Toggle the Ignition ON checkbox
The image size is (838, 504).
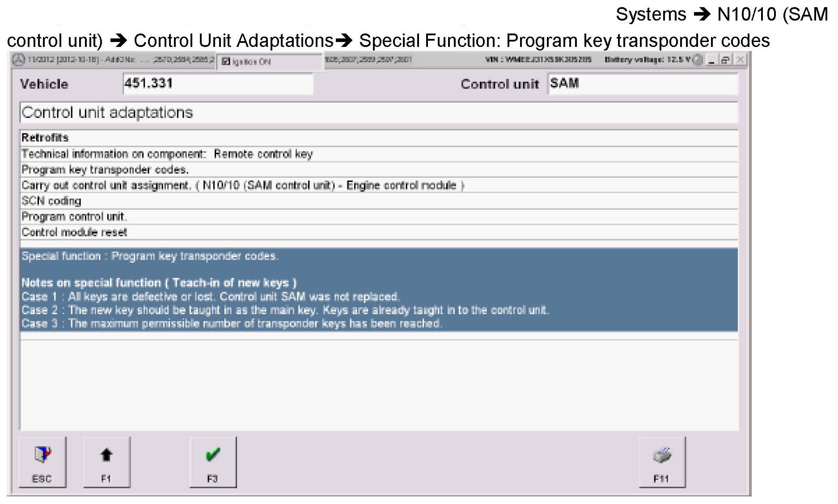[226, 62]
